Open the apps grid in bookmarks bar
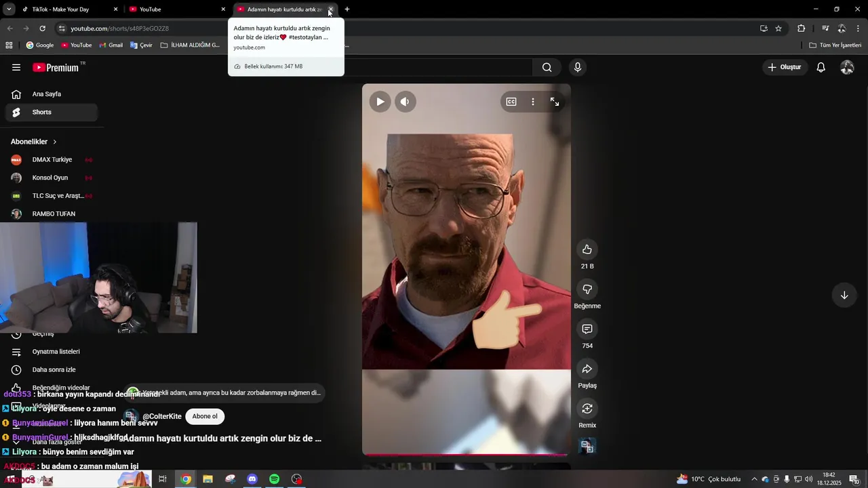The width and height of the screenshot is (868, 488). click(9, 45)
